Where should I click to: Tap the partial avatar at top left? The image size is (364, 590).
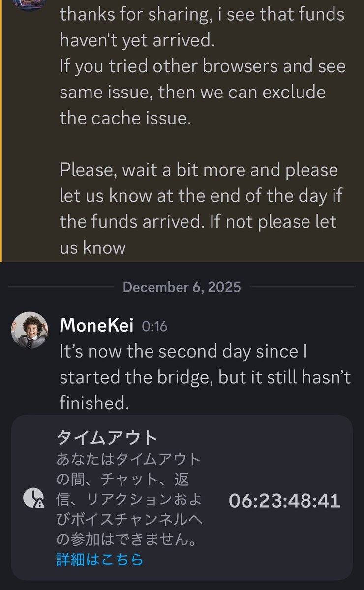[x=30, y=4]
